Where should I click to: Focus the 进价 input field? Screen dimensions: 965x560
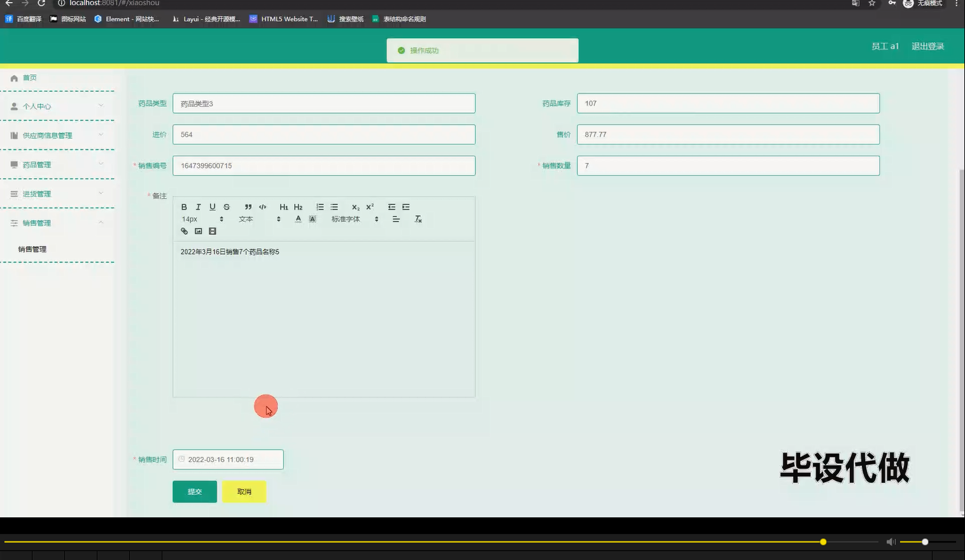(x=324, y=134)
